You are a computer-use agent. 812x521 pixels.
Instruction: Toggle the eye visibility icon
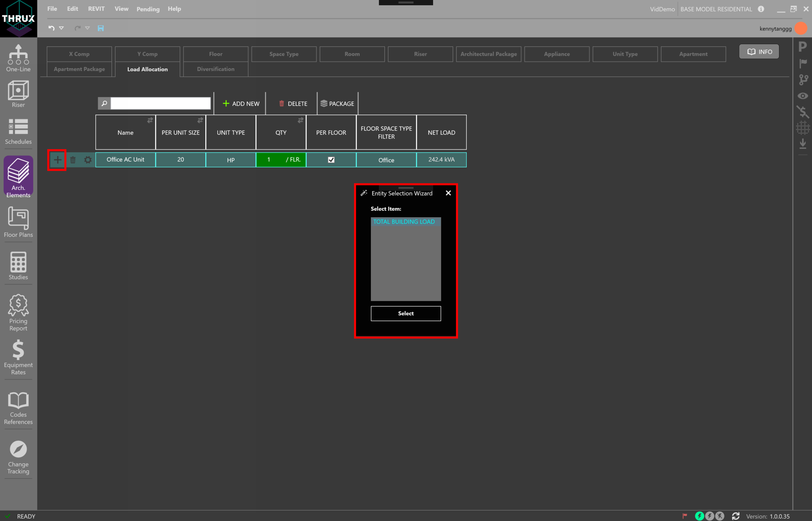pos(803,96)
